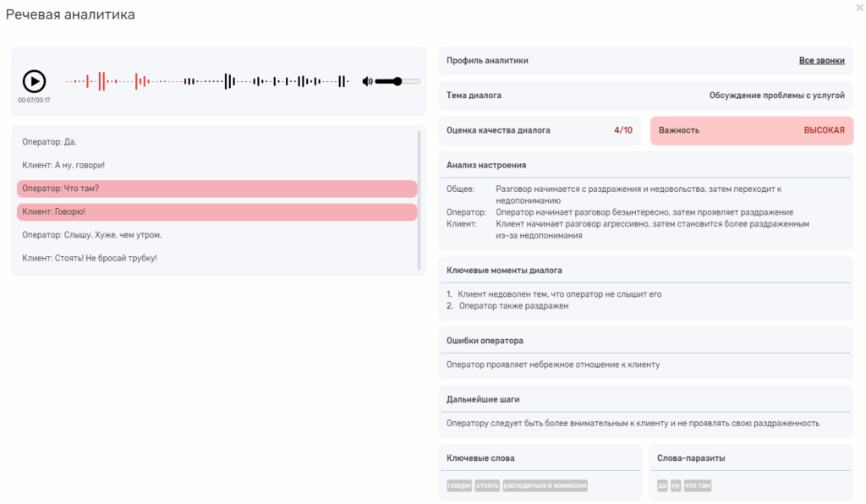
Task: Click "Клиент: Стоять! Не бросай трубку!" line
Action: pyautogui.click(x=90, y=258)
